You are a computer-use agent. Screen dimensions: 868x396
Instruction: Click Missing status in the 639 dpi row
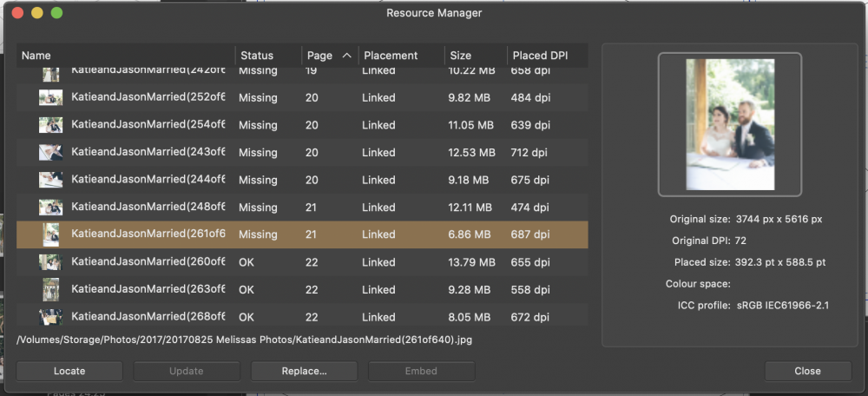(258, 125)
